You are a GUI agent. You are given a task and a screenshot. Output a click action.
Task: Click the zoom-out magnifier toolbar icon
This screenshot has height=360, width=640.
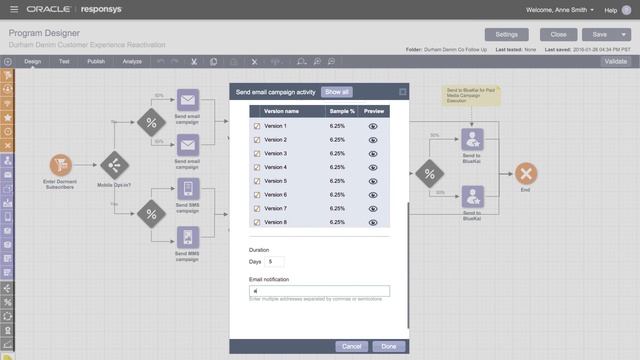click(331, 62)
